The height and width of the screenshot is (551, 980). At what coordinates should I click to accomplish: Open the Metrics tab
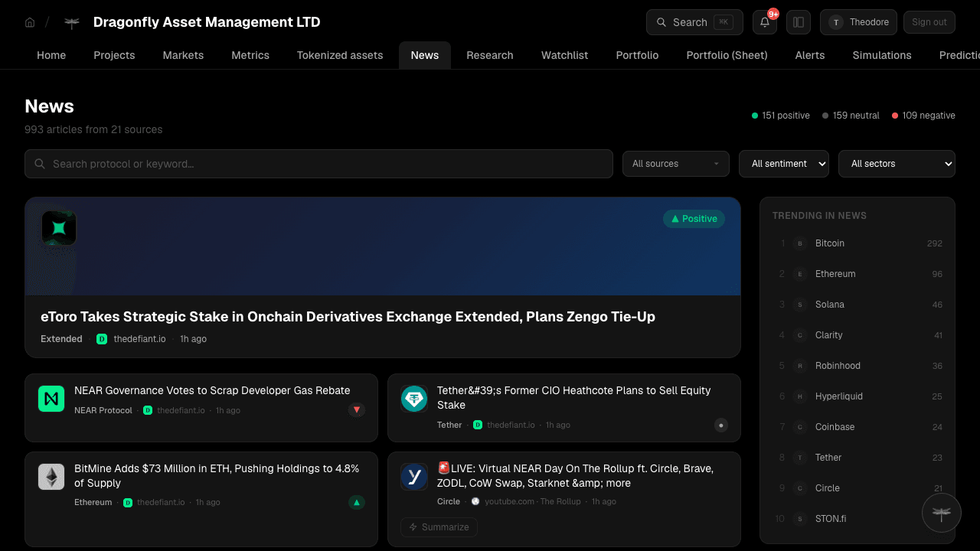[250, 55]
